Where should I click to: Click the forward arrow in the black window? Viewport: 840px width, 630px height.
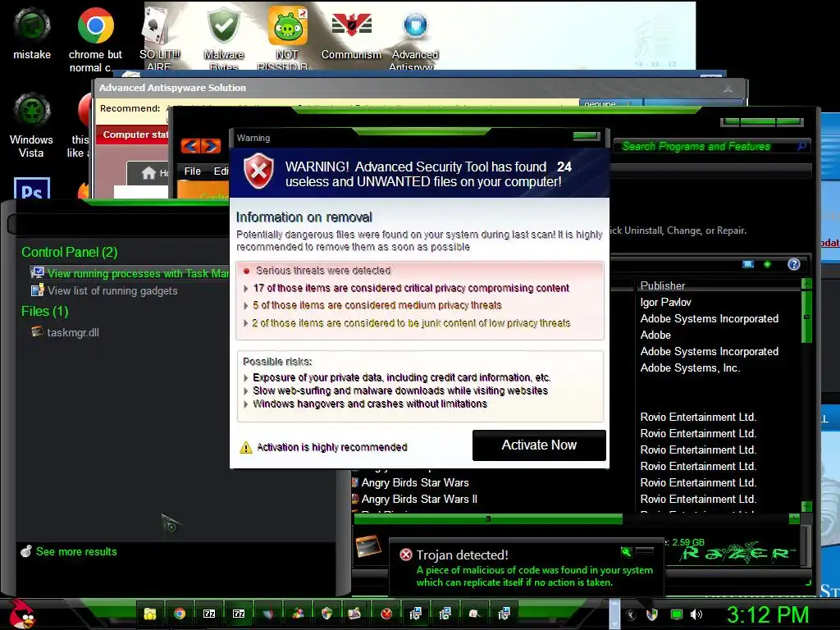[211, 146]
